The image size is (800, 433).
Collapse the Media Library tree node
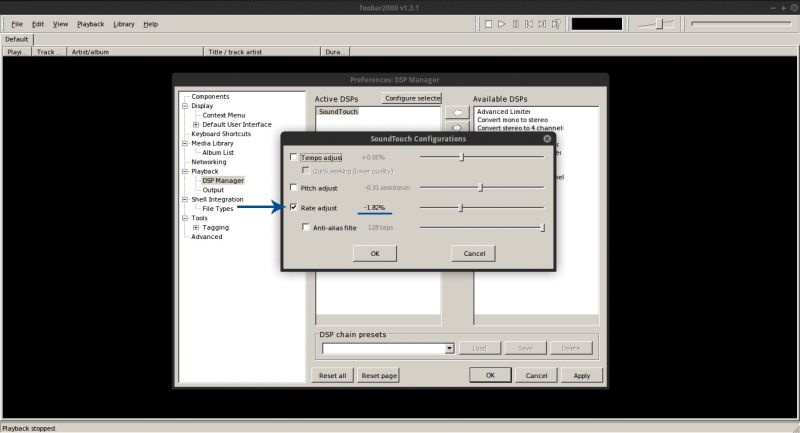click(x=185, y=143)
